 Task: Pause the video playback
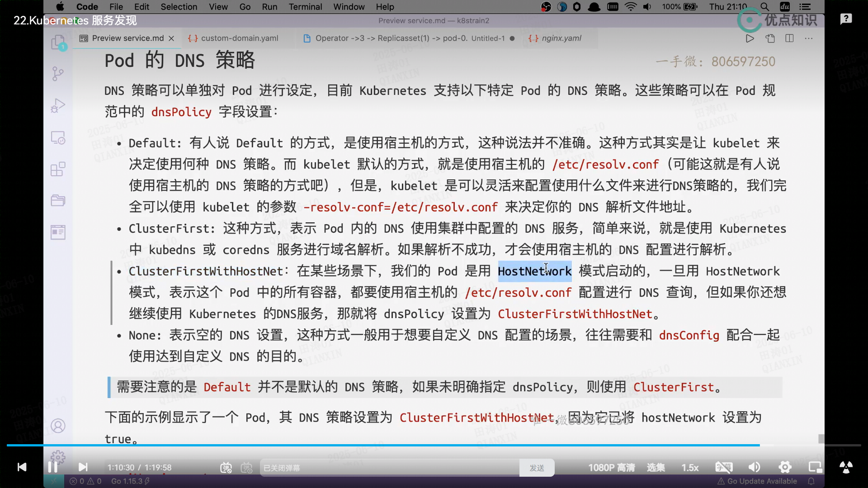pyautogui.click(x=52, y=467)
